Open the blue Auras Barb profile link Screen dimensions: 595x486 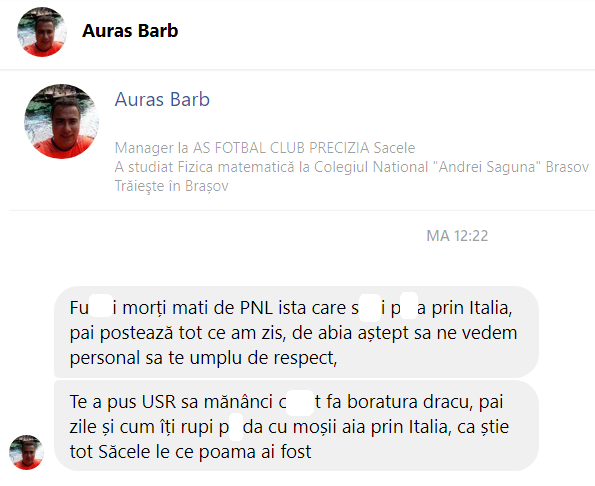point(162,100)
